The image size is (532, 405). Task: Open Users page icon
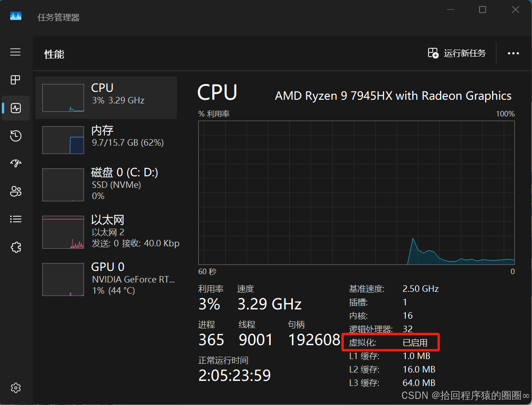tap(16, 191)
